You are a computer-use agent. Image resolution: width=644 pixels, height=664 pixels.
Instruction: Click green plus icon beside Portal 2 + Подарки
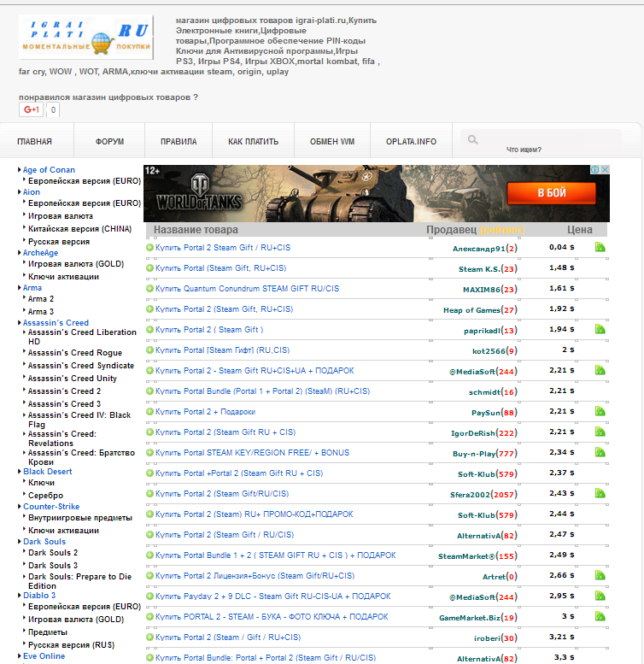click(x=149, y=411)
